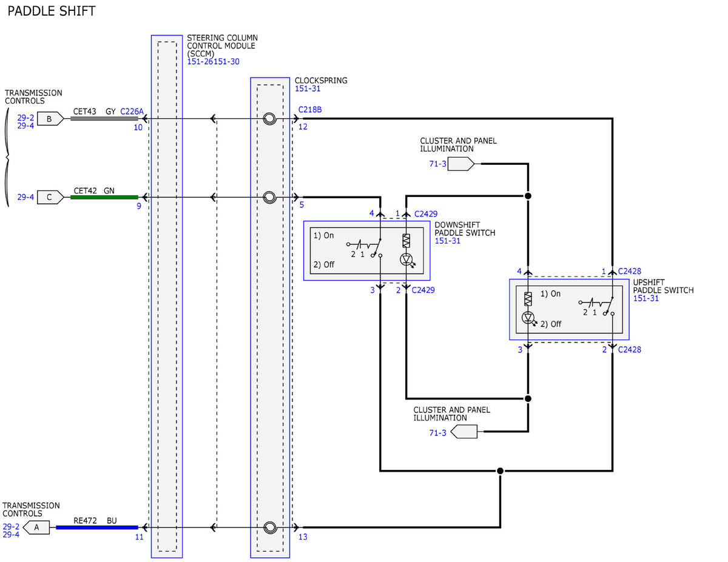Image resolution: width=728 pixels, height=562 pixels.
Task: Open the 151-31 link under DOWNSHIFT PADDLE SWITCH
Action: coord(448,241)
